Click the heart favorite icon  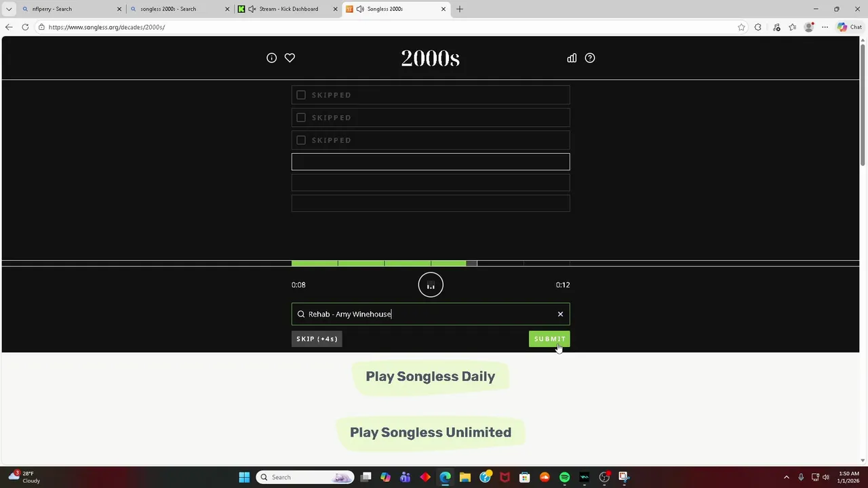pos(290,58)
